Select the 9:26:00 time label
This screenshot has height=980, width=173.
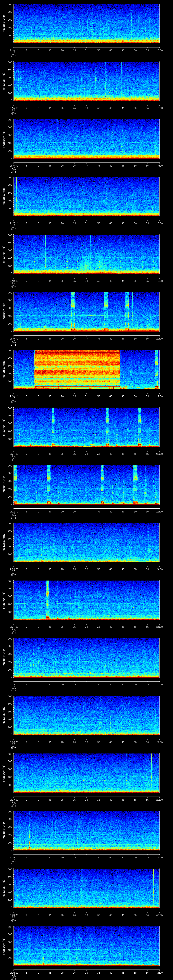(14, 742)
